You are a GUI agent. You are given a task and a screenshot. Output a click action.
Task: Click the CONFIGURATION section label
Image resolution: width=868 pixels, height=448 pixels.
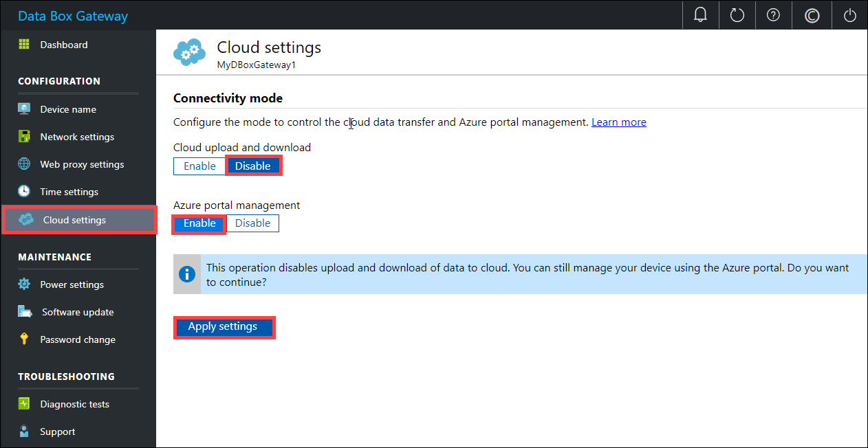click(59, 81)
